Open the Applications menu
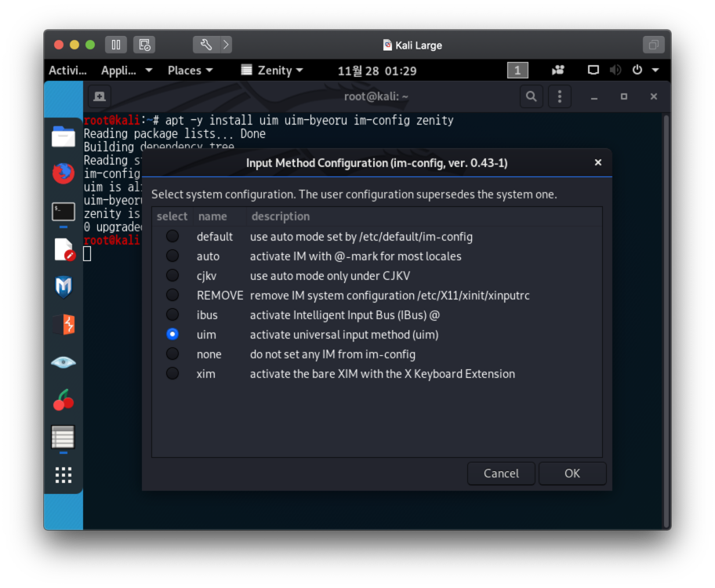The image size is (715, 588). point(126,71)
